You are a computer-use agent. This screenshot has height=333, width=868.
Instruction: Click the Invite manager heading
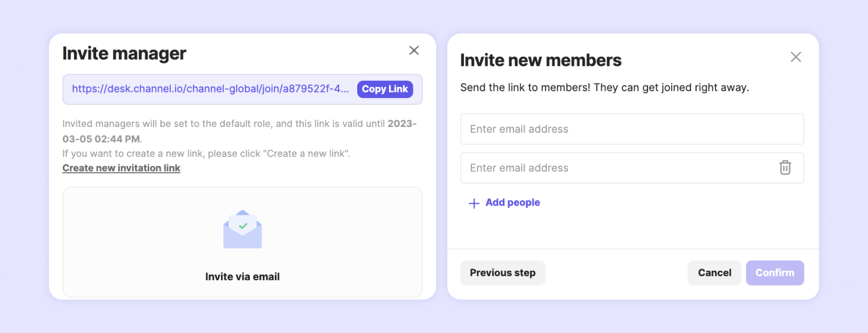(125, 53)
